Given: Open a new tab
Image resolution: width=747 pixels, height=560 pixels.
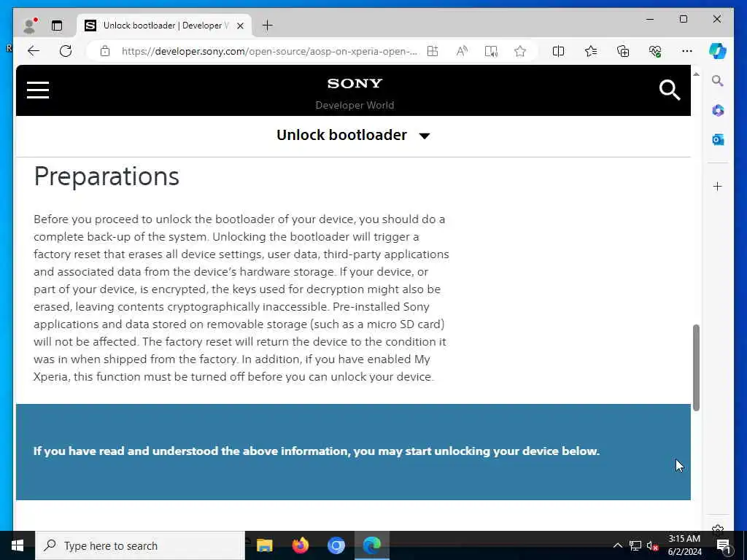Looking at the screenshot, I should click(267, 26).
